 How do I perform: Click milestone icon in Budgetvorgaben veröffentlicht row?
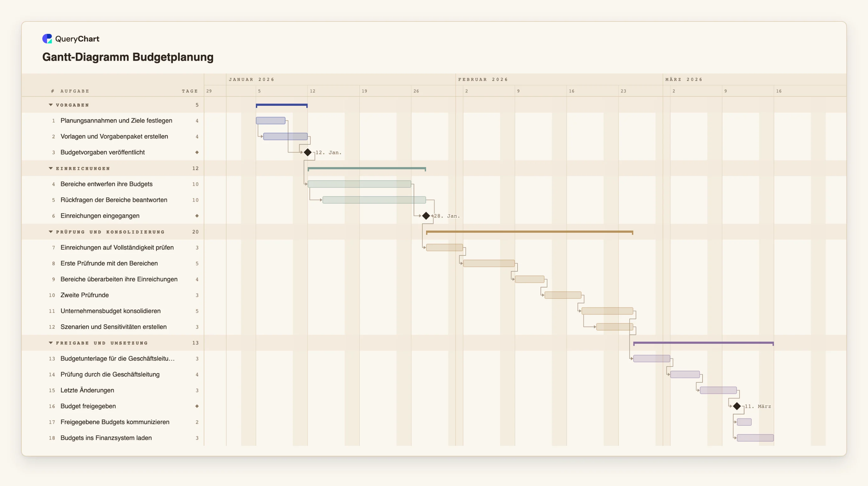(x=197, y=152)
